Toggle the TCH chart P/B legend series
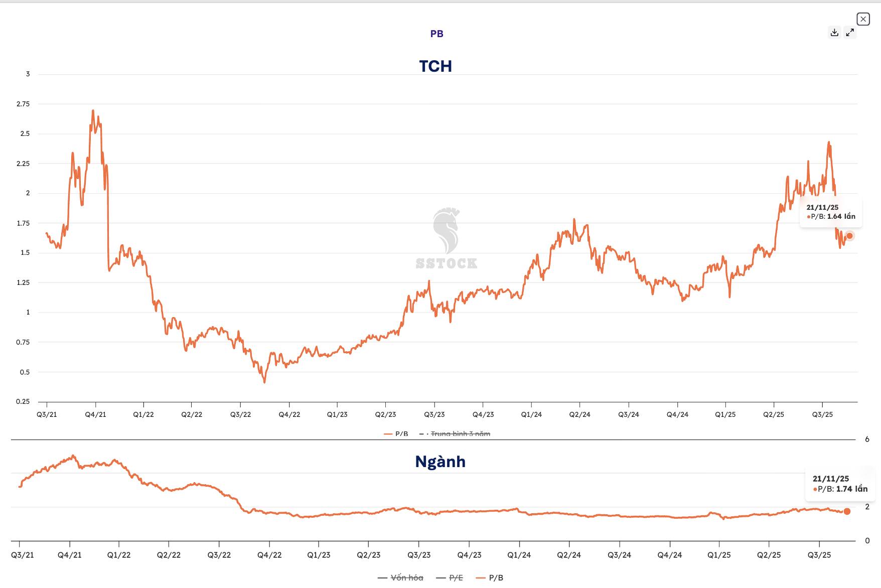Screen dimensions: 881x588 [x=396, y=433]
